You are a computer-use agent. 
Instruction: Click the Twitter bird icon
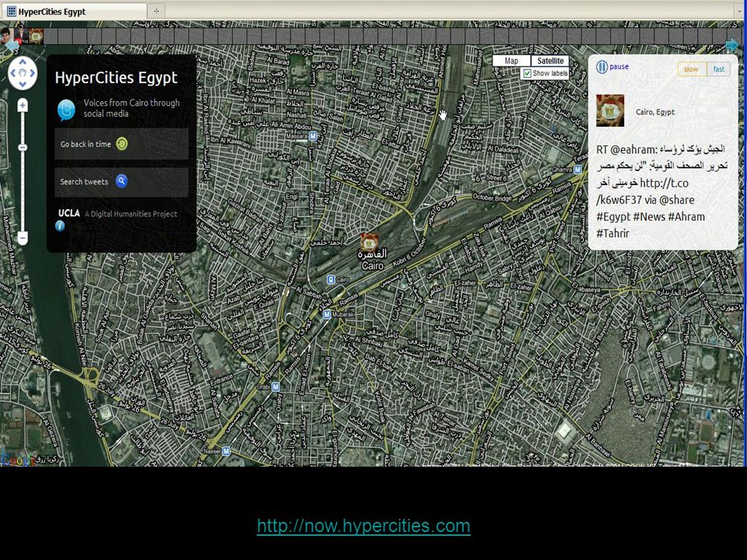click(66, 110)
